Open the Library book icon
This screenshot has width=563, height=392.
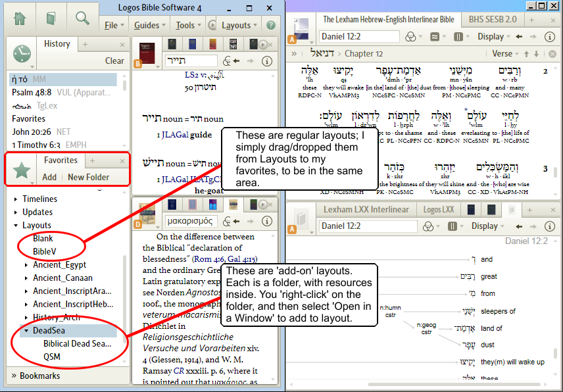coord(51,18)
